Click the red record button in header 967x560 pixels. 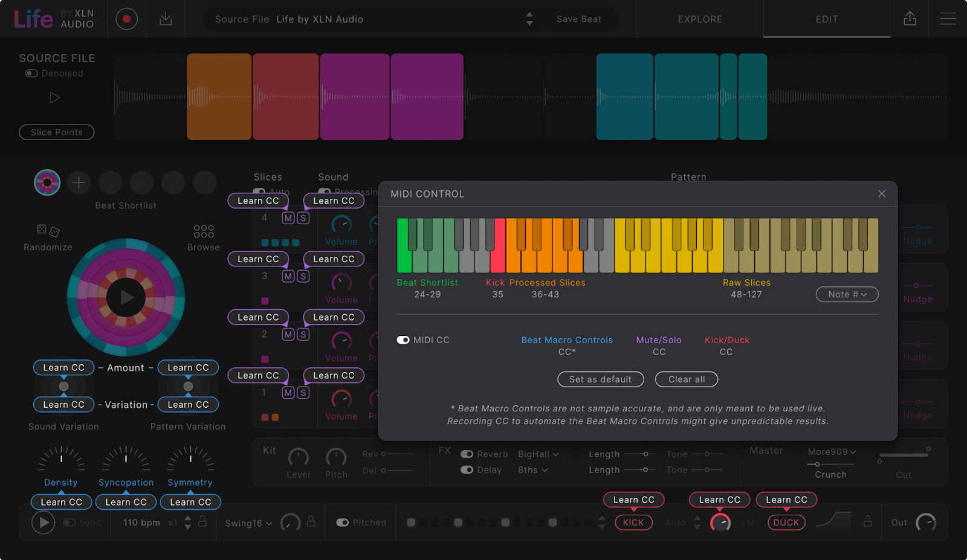(126, 19)
